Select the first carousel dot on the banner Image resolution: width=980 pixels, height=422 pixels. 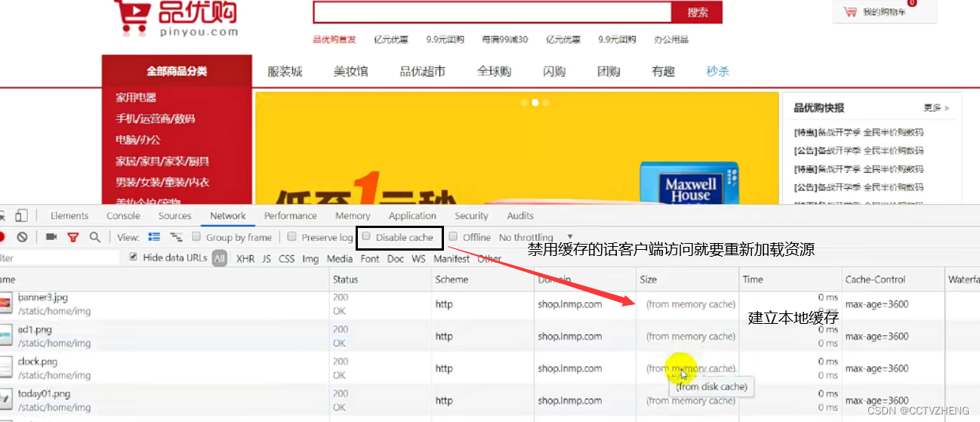525,103
